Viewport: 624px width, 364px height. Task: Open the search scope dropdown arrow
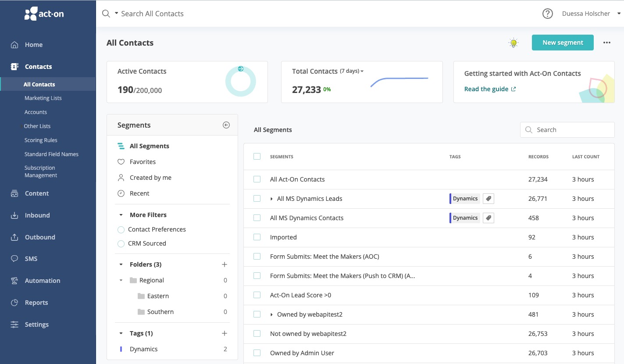(x=117, y=14)
